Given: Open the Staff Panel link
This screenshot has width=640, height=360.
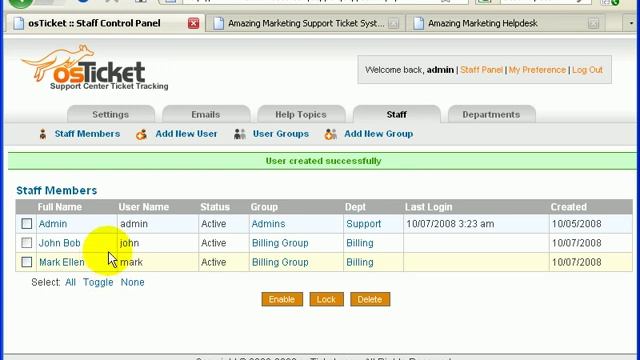Looking at the screenshot, I should pos(481,70).
